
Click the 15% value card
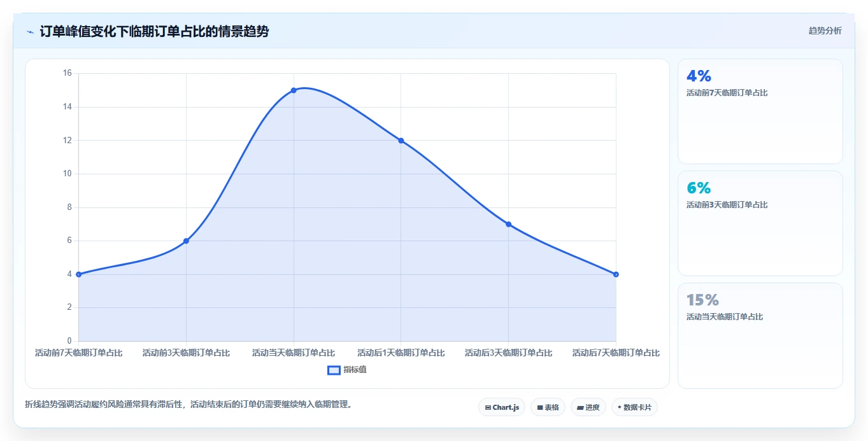tap(760, 335)
